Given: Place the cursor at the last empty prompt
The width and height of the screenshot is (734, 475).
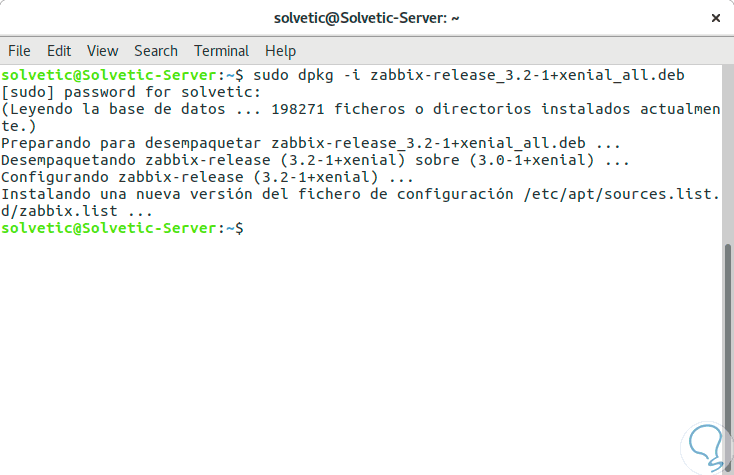Looking at the screenshot, I should [251, 228].
